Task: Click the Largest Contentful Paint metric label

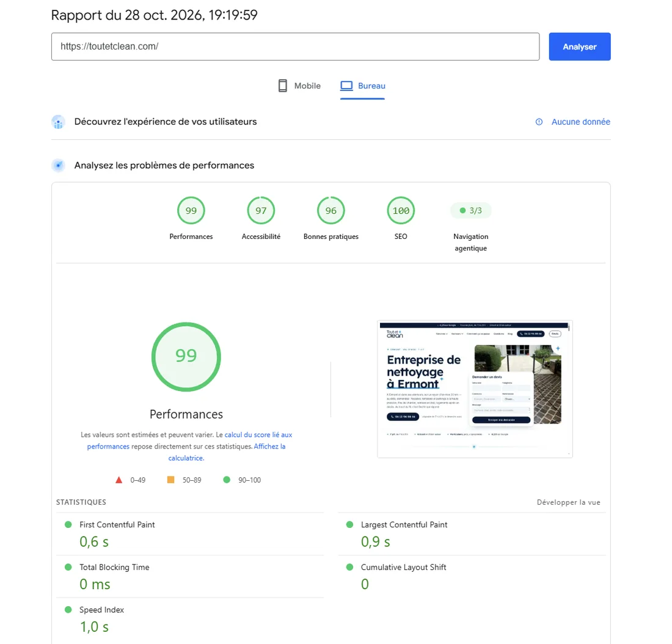Action: [404, 525]
